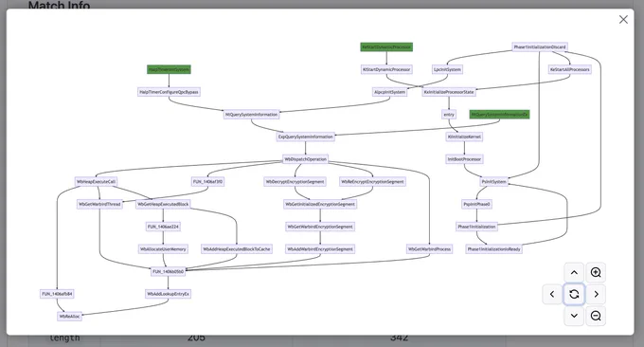Click the Phase1InitializationIoReady node
Image resolution: width=644 pixels, height=347 pixels.
[493, 249]
